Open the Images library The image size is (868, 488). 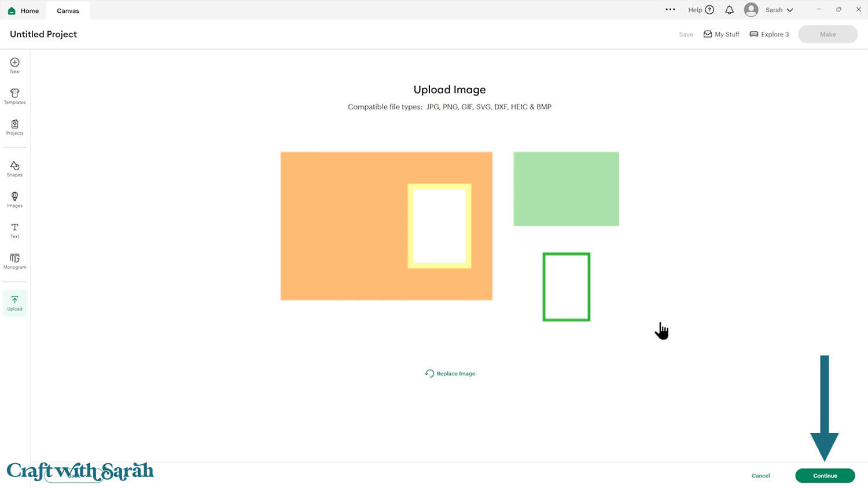pos(15,199)
